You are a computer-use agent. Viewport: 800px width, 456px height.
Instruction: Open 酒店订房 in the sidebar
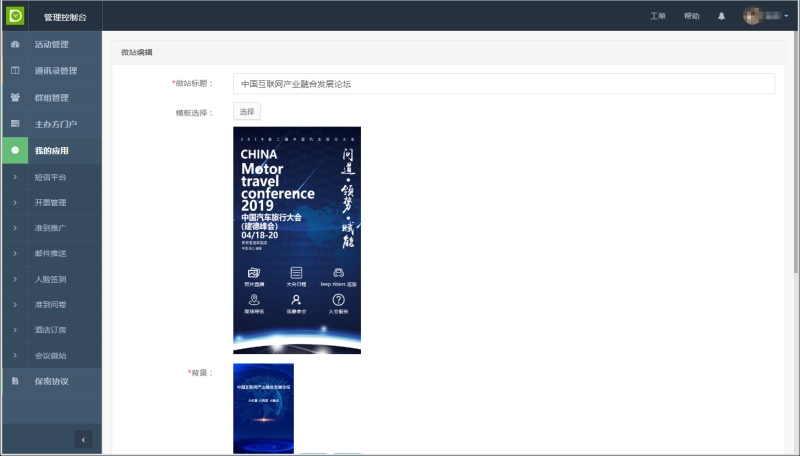coord(50,330)
